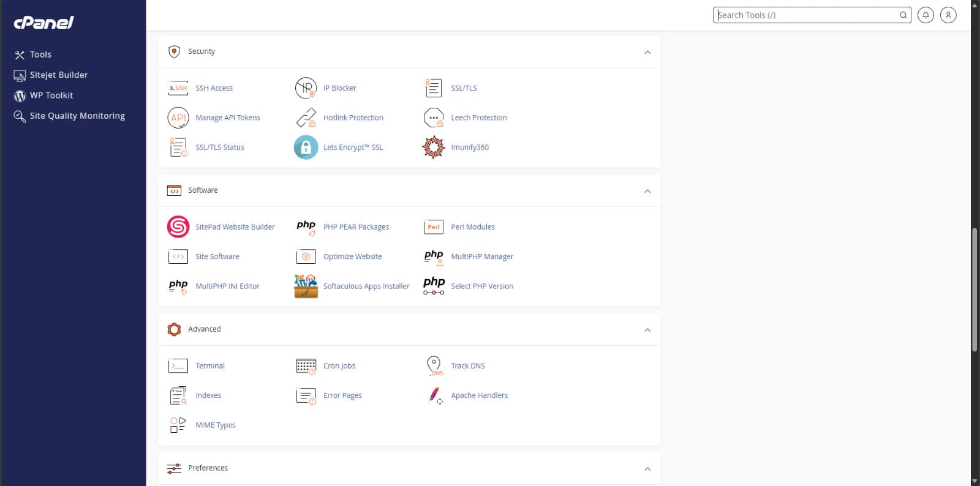Open the IP Blocker icon
The image size is (980, 486).
[306, 88]
